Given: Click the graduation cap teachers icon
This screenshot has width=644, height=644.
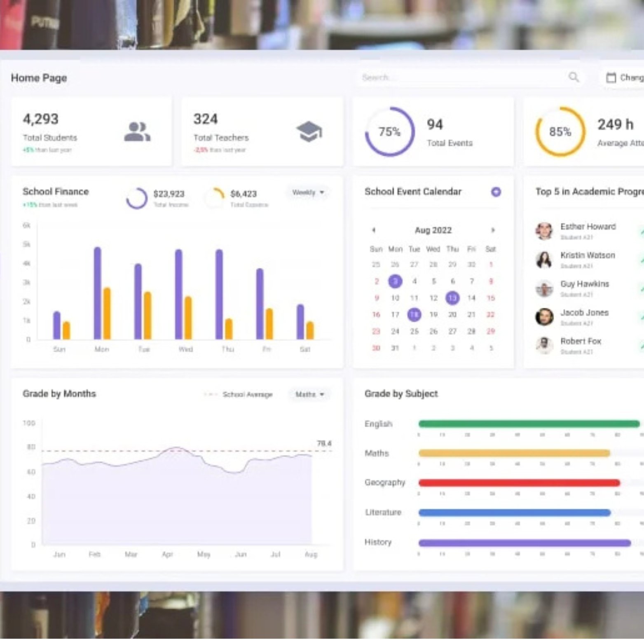Looking at the screenshot, I should click(x=309, y=131).
